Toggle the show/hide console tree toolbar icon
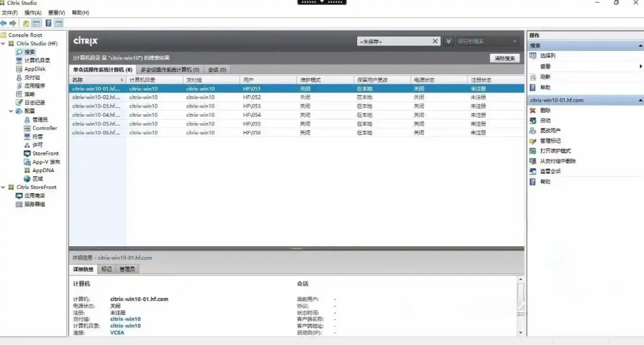This screenshot has width=644, height=345. point(36,23)
